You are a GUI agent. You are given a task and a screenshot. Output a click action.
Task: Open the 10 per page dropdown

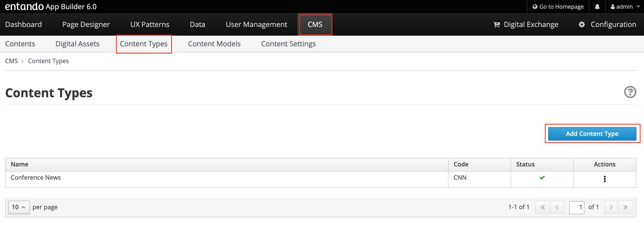click(19, 207)
